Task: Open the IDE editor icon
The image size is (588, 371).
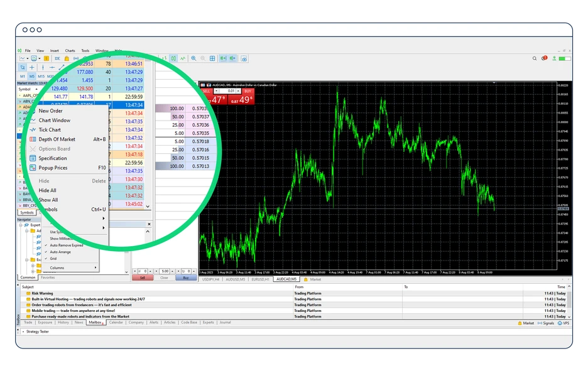Action: (x=57, y=58)
